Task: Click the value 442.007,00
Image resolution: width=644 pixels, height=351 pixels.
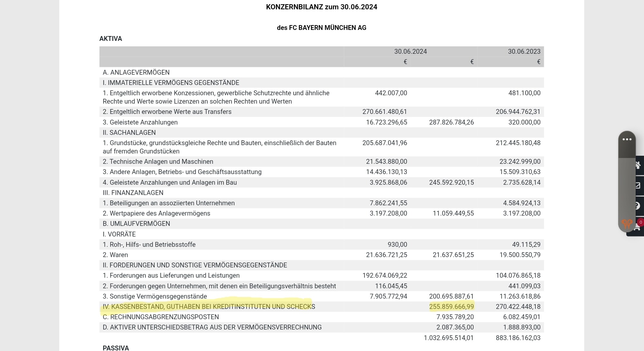Action: pos(391,93)
